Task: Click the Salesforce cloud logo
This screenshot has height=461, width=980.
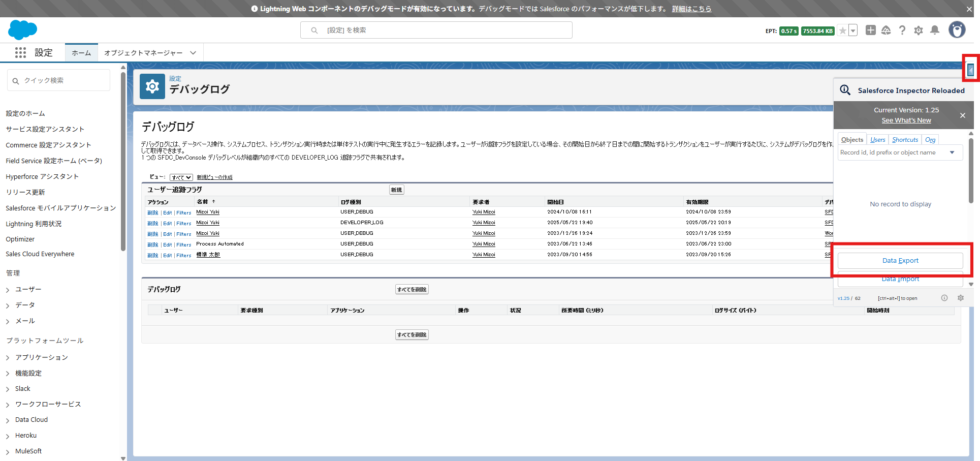Action: coord(23,30)
